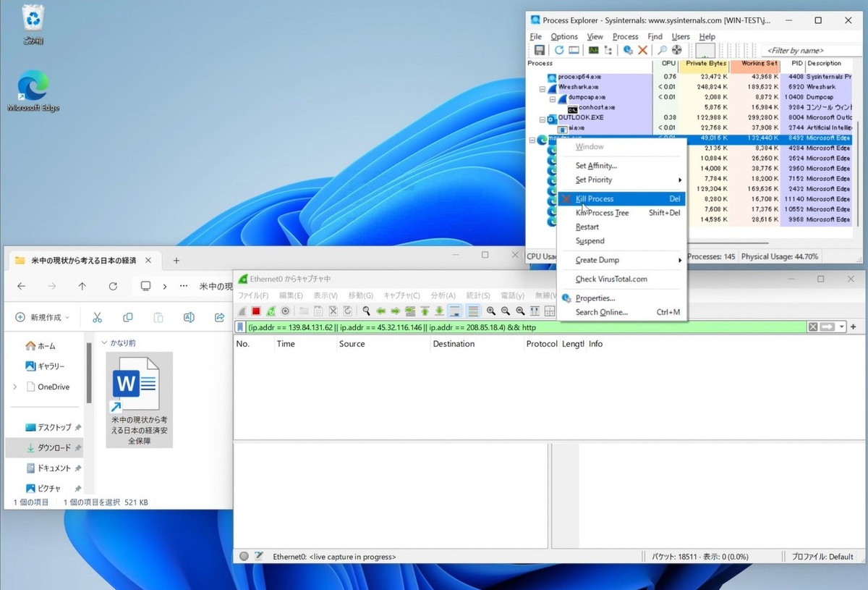Image resolution: width=868 pixels, height=590 pixels.
Task: Toggle Wireshark packet list colorization
Action: click(473, 311)
